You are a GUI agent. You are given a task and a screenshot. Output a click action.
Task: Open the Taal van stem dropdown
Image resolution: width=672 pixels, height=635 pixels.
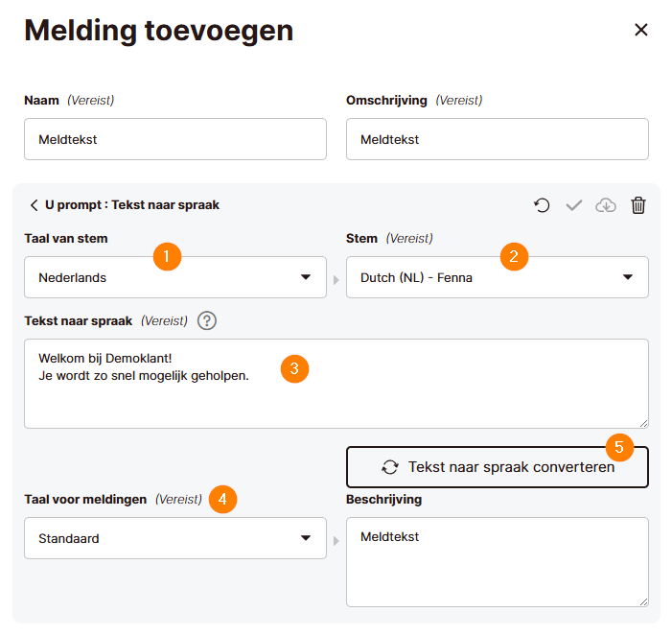[x=174, y=277]
